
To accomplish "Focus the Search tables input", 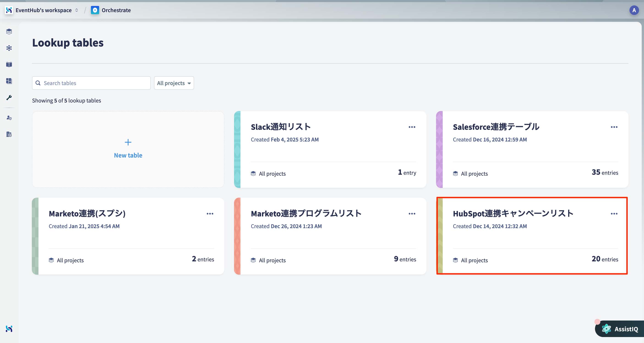I will (91, 83).
